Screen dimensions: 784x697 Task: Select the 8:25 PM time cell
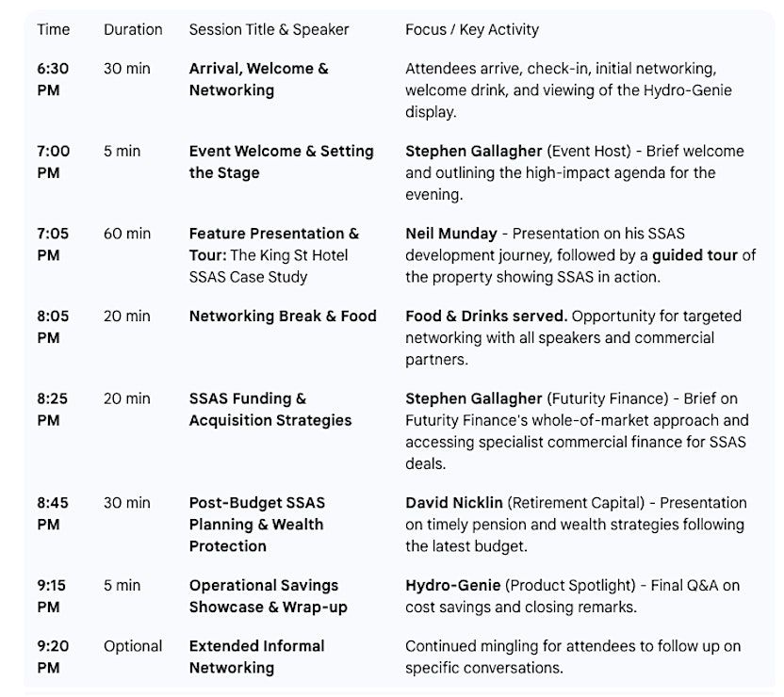tap(54, 409)
